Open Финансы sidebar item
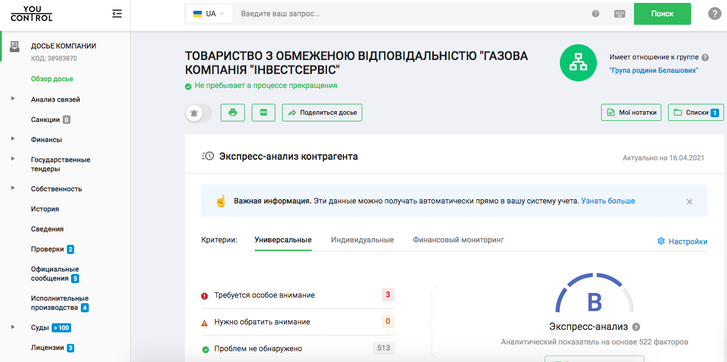Screen dimensions: 727x362 click(x=46, y=140)
